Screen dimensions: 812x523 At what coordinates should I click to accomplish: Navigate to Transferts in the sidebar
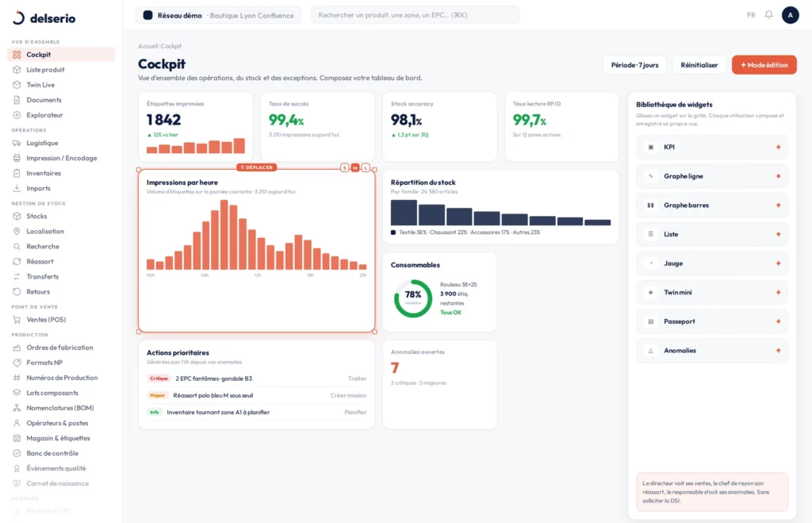coord(61,277)
